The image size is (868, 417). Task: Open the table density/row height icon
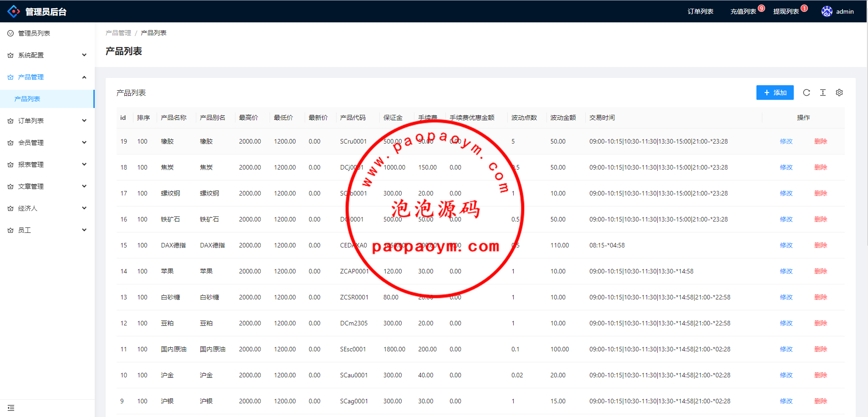pyautogui.click(x=822, y=93)
